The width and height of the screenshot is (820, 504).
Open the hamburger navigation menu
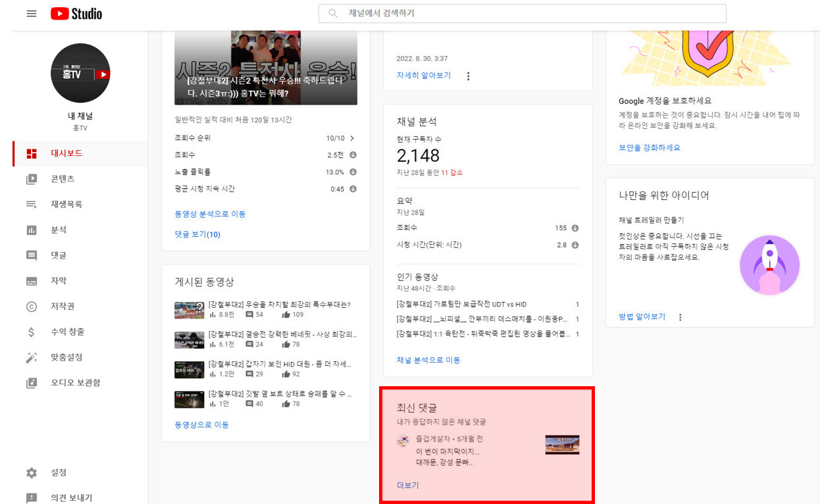[31, 13]
